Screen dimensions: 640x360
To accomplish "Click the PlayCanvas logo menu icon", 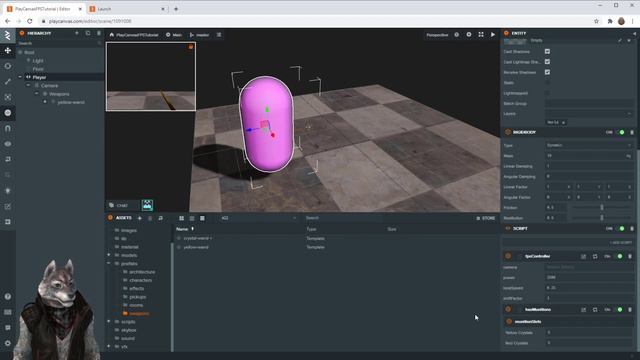I will pos(8,36).
